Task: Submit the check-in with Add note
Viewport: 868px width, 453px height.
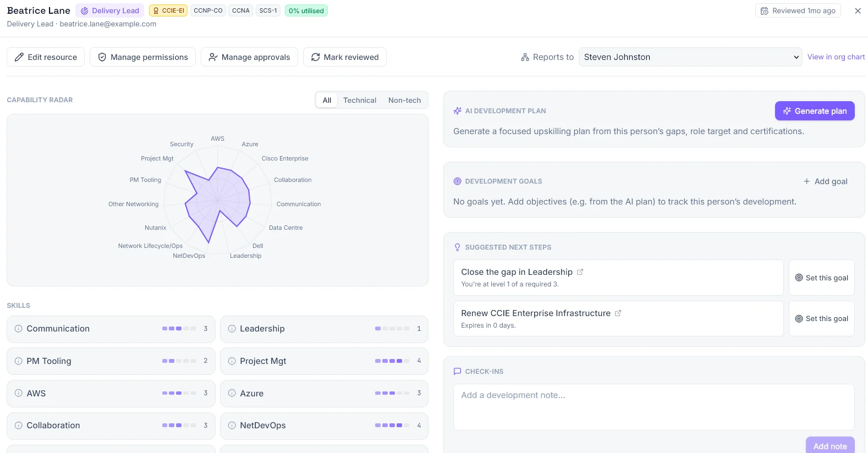Action: click(830, 446)
